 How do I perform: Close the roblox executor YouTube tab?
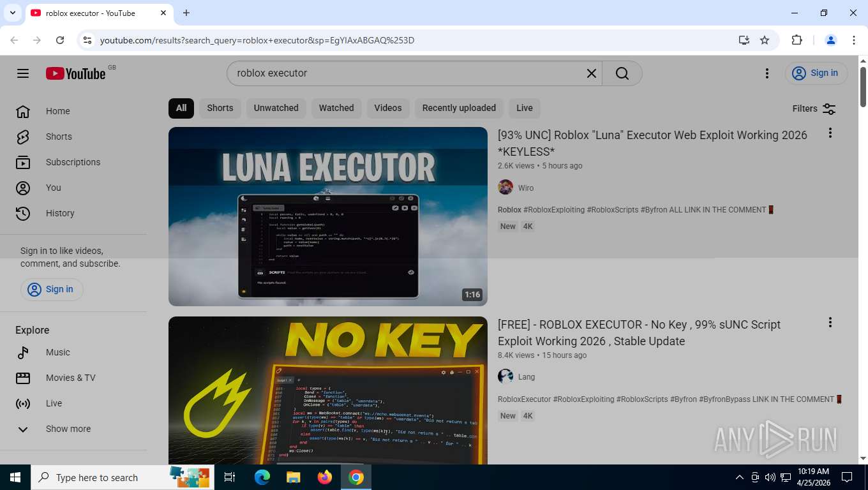click(163, 13)
